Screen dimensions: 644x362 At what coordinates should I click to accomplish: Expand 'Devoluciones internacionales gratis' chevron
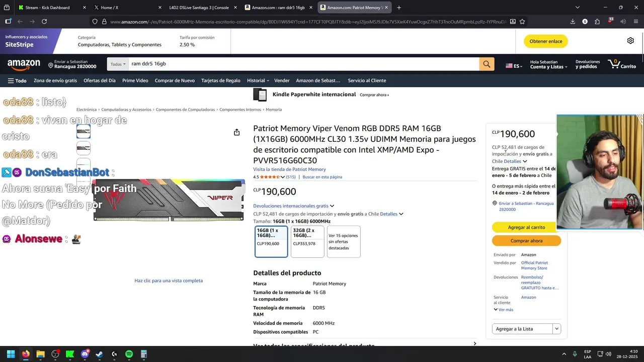332,206
